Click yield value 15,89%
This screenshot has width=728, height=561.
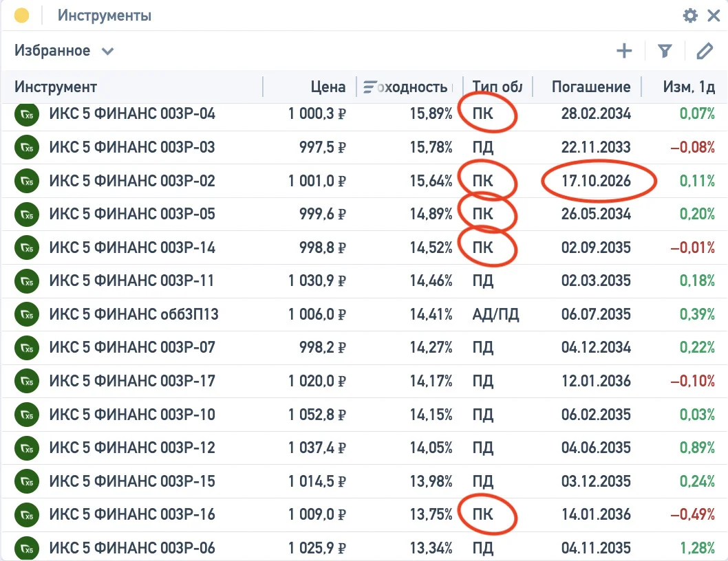[431, 113]
